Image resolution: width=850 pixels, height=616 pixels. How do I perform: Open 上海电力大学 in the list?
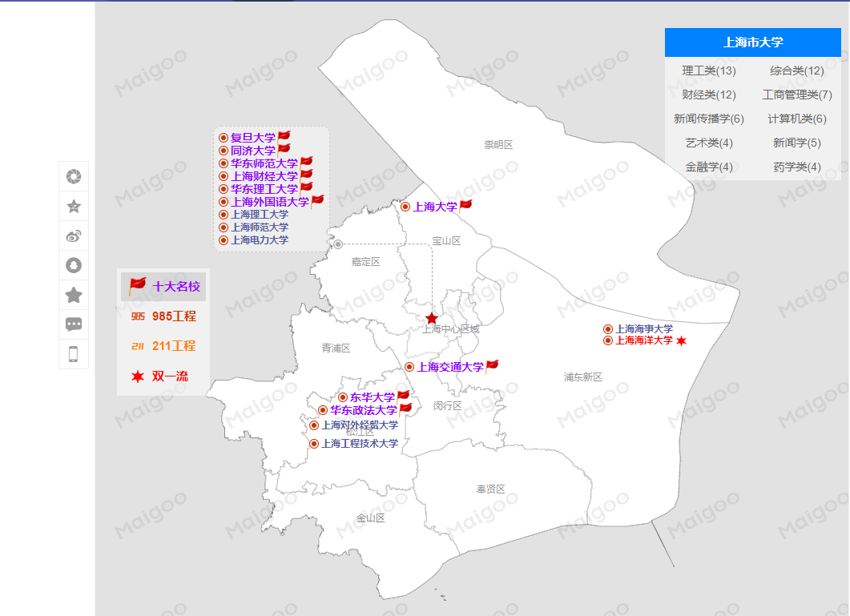[x=260, y=240]
